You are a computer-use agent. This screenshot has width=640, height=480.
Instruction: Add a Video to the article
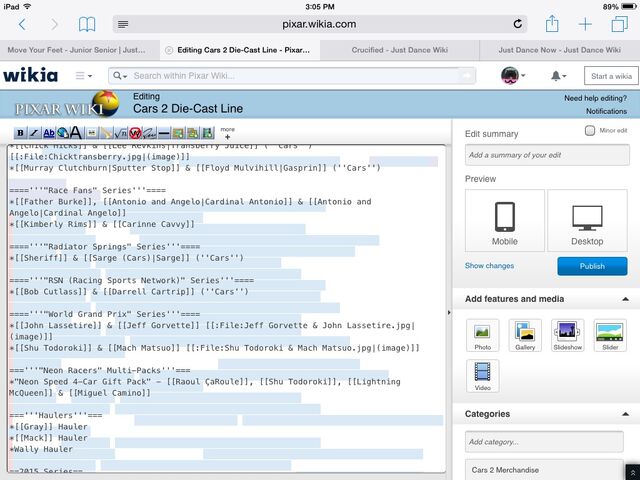click(482, 376)
